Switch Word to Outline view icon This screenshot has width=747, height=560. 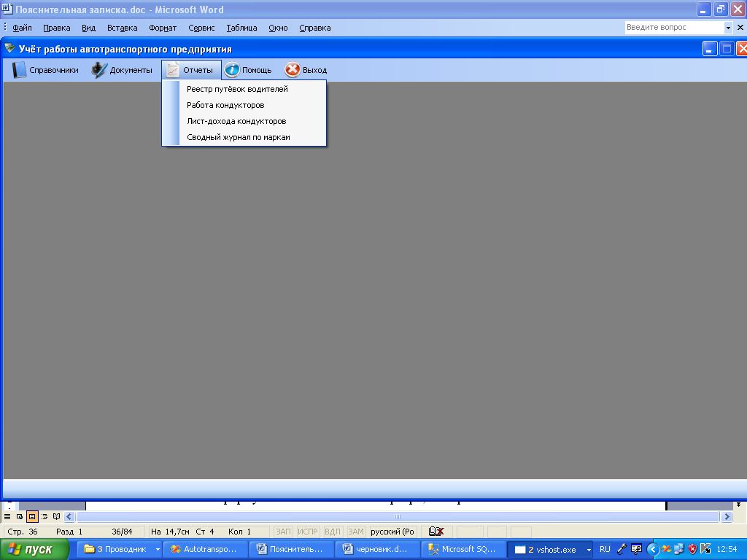pyautogui.click(x=44, y=516)
